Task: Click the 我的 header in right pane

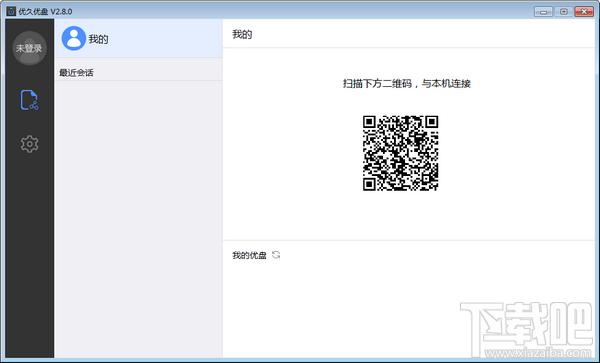Action: coord(242,34)
